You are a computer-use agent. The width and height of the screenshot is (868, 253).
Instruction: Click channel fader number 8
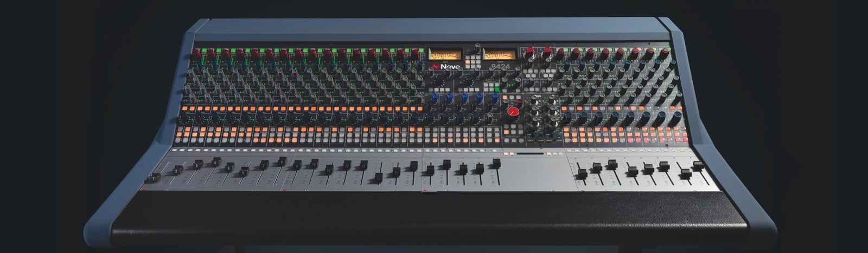coord(283,161)
